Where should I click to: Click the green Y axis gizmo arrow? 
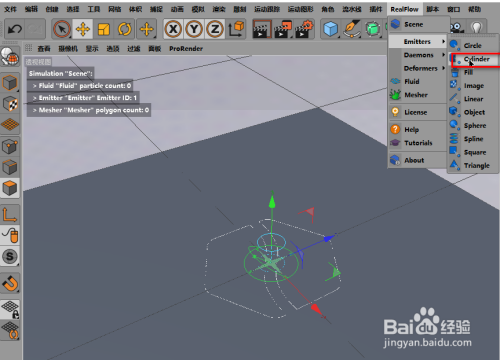[272, 201]
